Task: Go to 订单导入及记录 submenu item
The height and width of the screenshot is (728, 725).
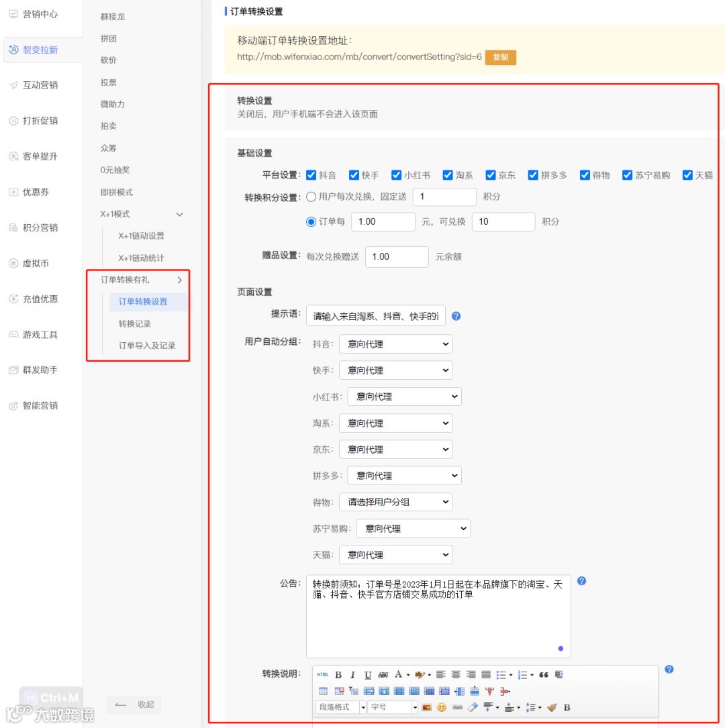Action: [147, 346]
